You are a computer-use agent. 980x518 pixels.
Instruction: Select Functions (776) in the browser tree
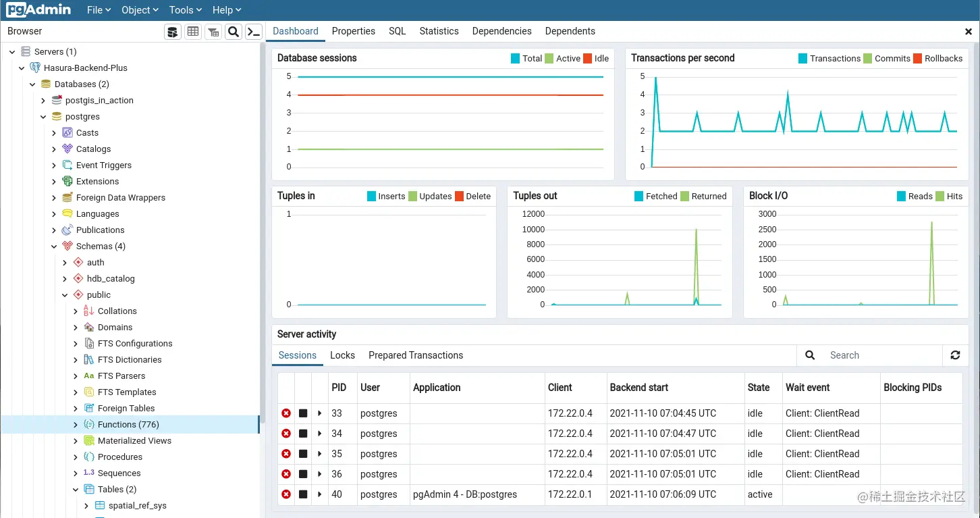pos(129,424)
